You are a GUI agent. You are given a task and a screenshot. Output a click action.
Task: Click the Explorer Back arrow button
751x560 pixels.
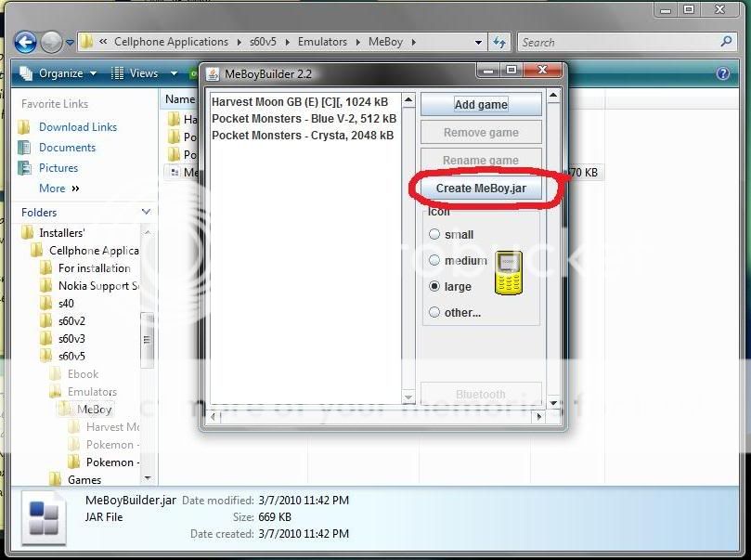(x=25, y=42)
